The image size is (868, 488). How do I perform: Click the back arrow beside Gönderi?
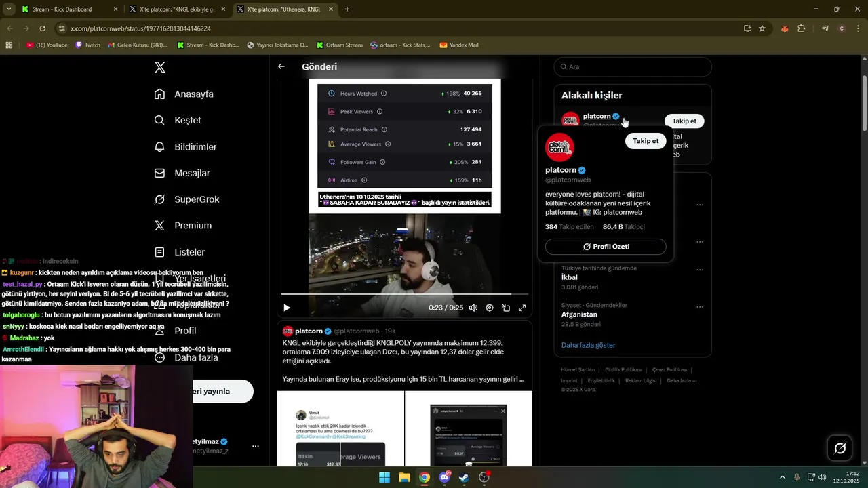281,66
